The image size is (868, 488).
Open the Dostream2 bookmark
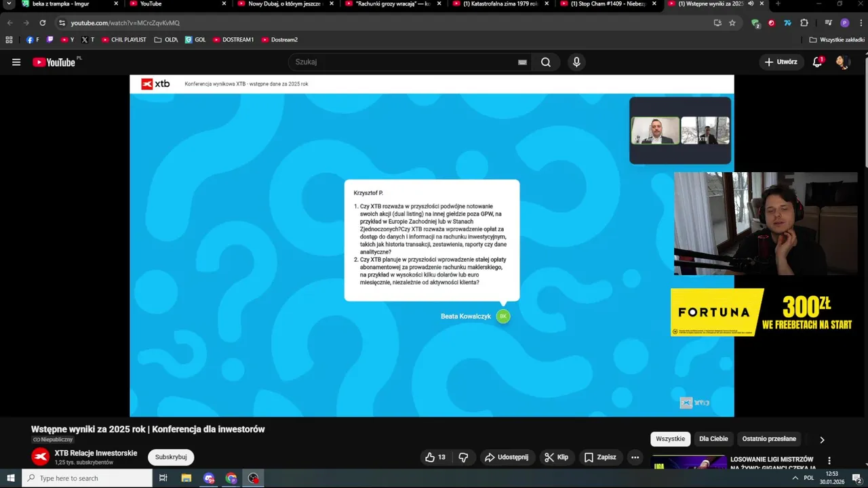click(x=279, y=39)
